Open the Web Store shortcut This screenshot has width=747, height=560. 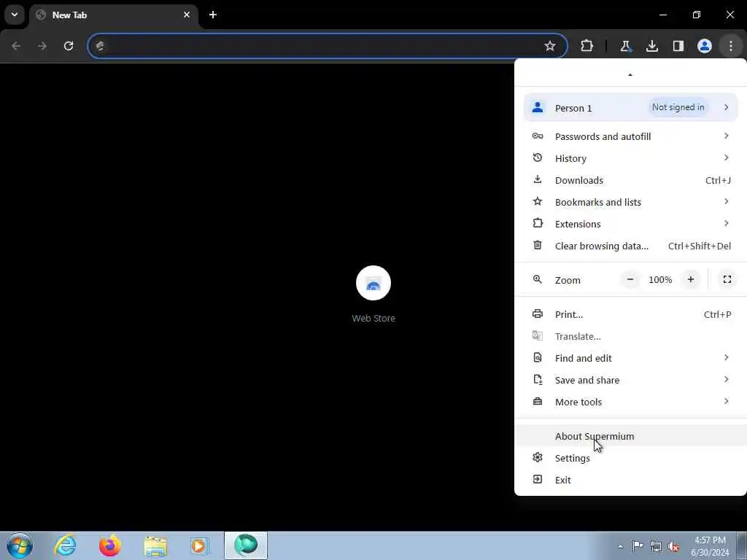click(x=373, y=295)
